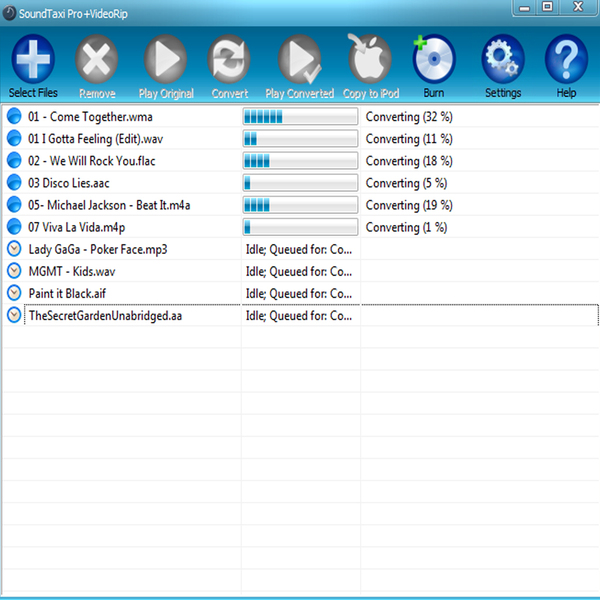Click the progress bar for Beat It.m4a
The width and height of the screenshot is (600, 600).
tap(300, 205)
